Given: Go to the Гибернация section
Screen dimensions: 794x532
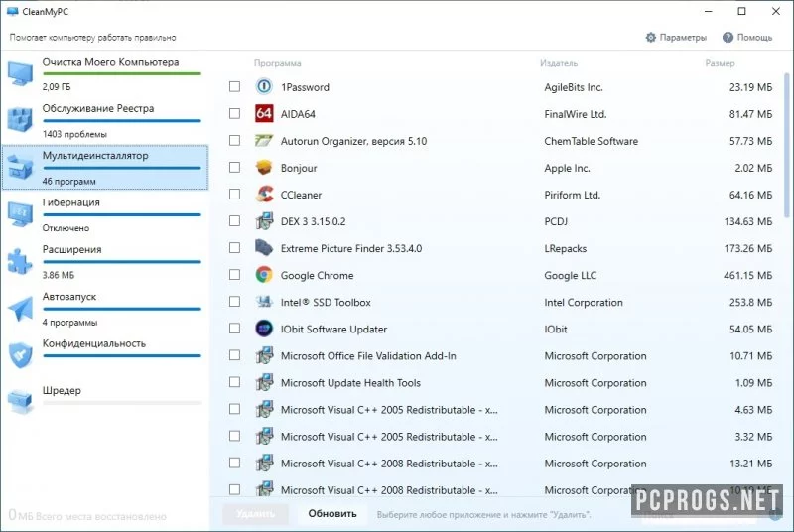Looking at the screenshot, I should 105,214.
